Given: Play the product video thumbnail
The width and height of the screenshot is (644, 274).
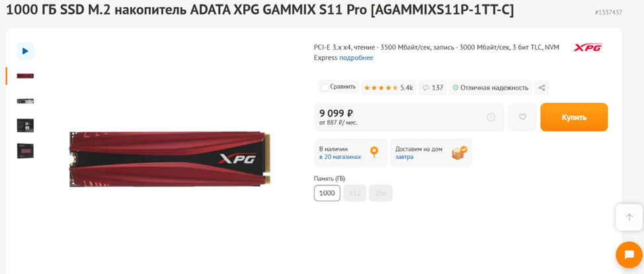Looking at the screenshot, I should point(25,51).
